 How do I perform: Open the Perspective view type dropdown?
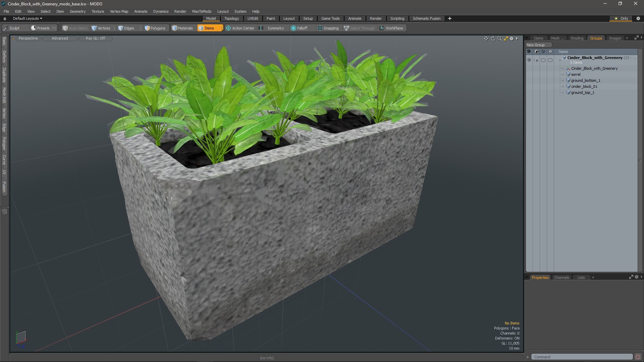(28, 39)
